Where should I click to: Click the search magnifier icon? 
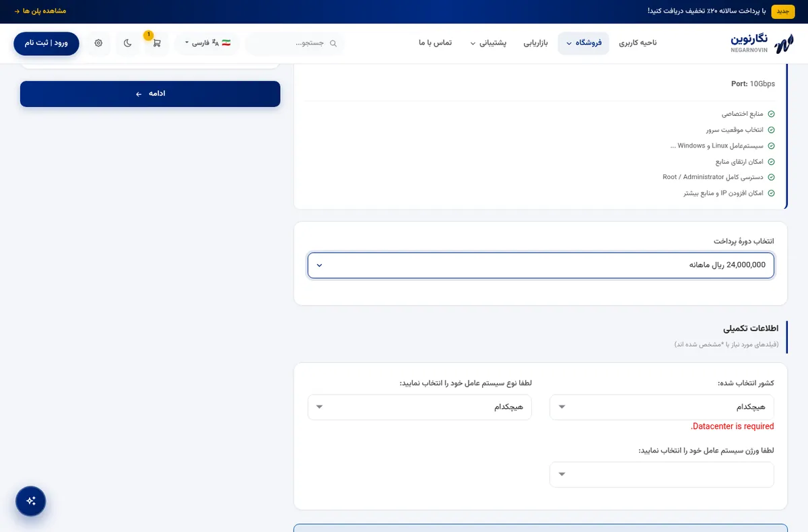[x=333, y=43]
